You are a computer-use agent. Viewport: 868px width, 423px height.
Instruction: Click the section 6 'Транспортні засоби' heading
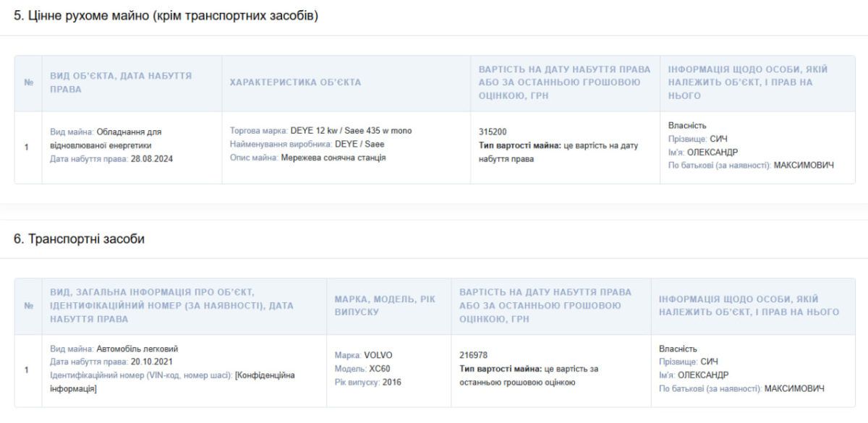(80, 239)
